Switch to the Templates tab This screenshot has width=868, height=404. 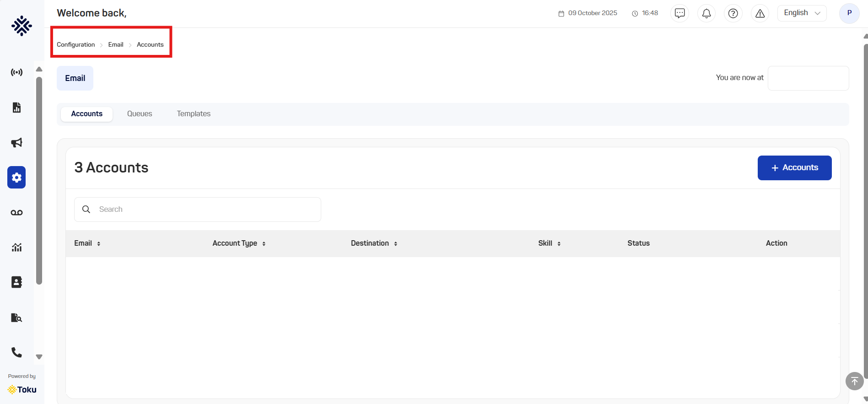click(x=194, y=114)
